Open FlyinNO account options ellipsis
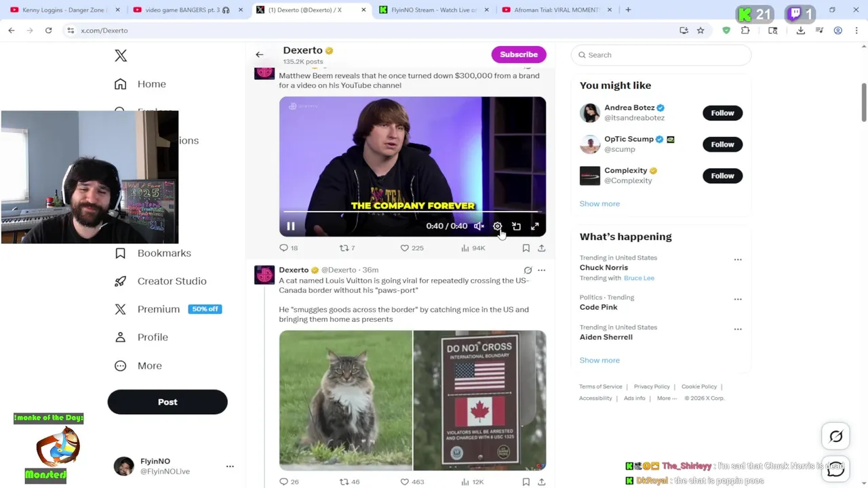This screenshot has height=488, width=868. 230,466
